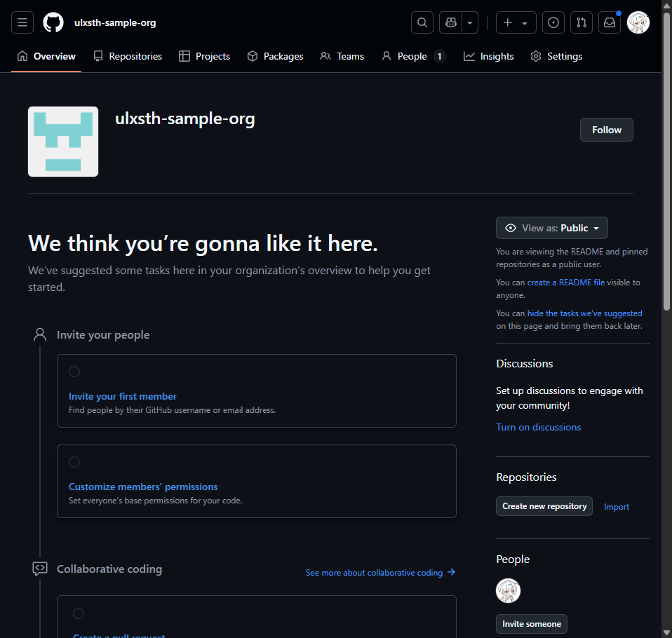
Task: Open the hamburger navigation menu
Action: coord(22,22)
